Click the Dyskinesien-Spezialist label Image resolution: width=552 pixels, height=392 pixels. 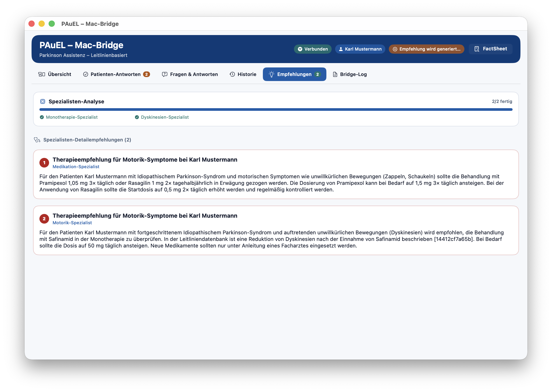click(165, 117)
